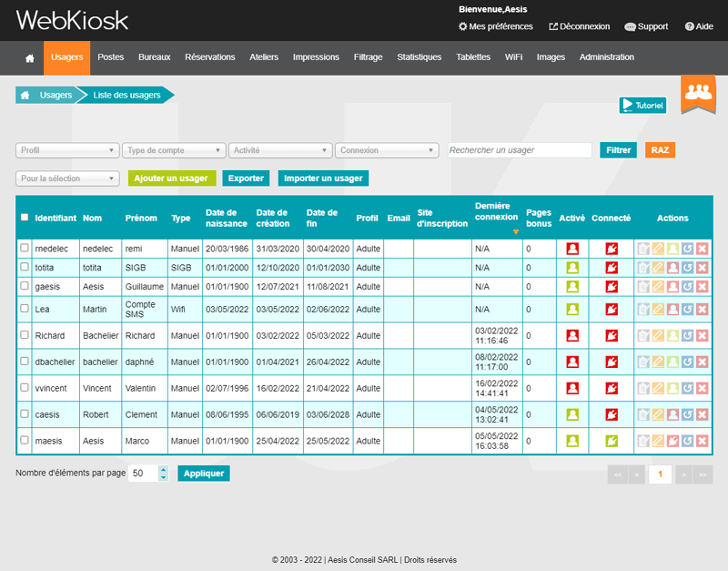This screenshot has width=728, height=571.
Task: Check the box for user gaesis
Action: click(x=25, y=286)
